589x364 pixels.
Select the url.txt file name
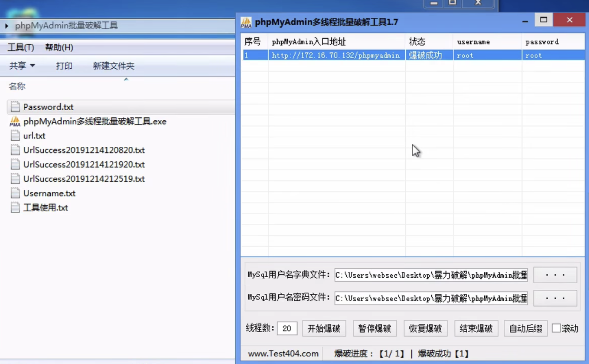click(x=34, y=135)
